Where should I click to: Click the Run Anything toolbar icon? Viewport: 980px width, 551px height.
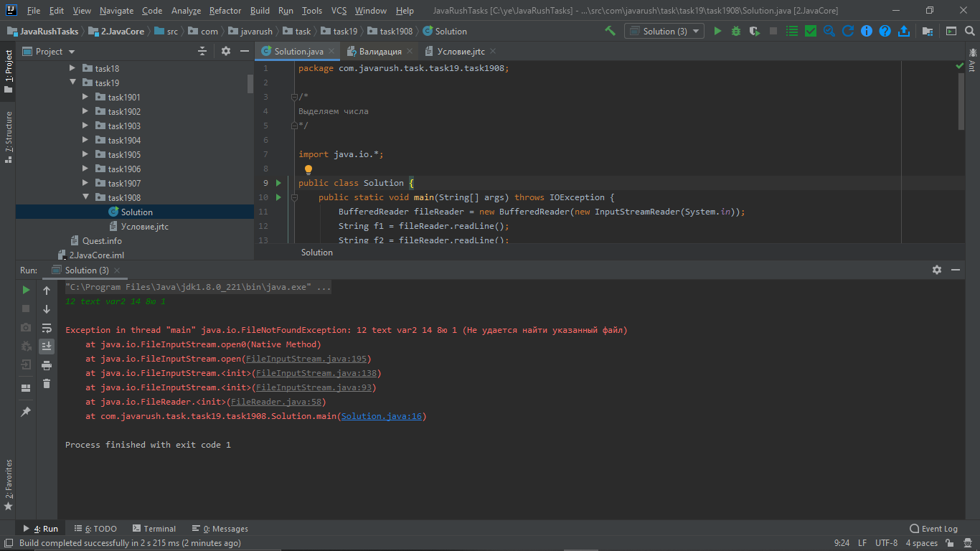pos(951,31)
